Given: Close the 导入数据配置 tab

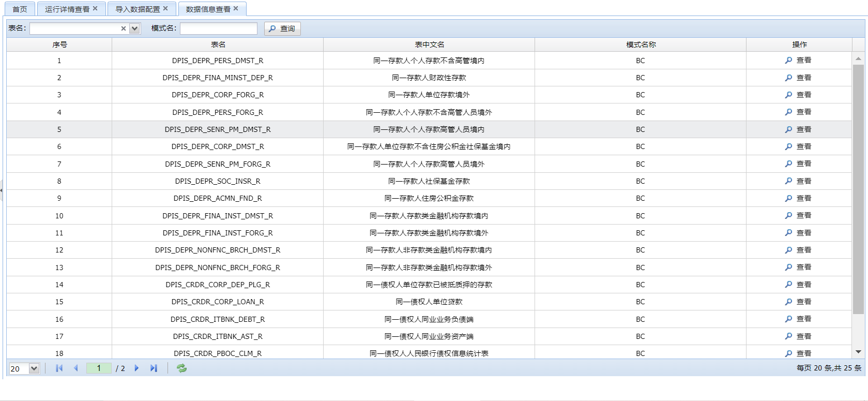Looking at the screenshot, I should 165,9.
